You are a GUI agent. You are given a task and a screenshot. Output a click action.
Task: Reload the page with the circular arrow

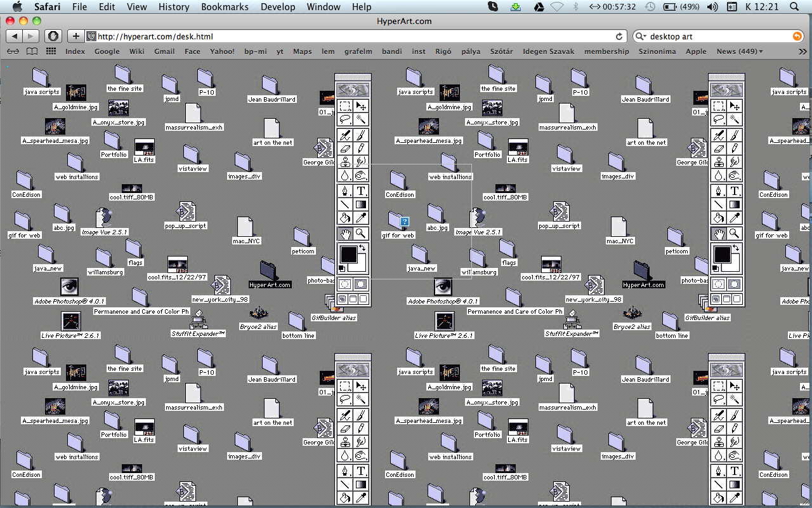point(619,36)
